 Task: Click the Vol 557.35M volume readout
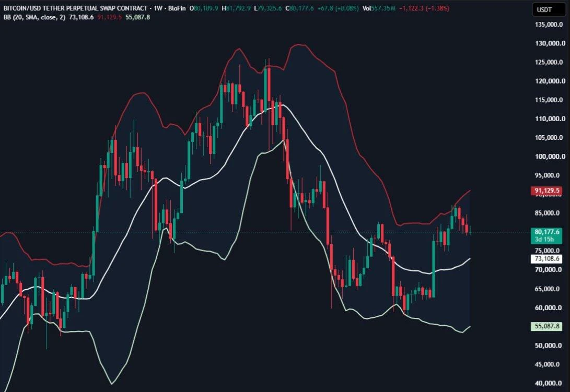tap(379, 8)
